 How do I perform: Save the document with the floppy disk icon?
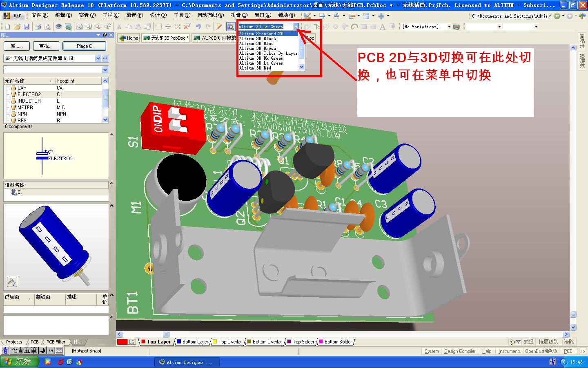tap(27, 27)
